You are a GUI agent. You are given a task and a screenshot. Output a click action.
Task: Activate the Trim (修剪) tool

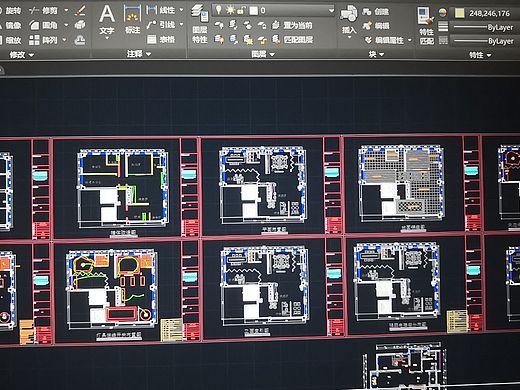tap(43, 11)
